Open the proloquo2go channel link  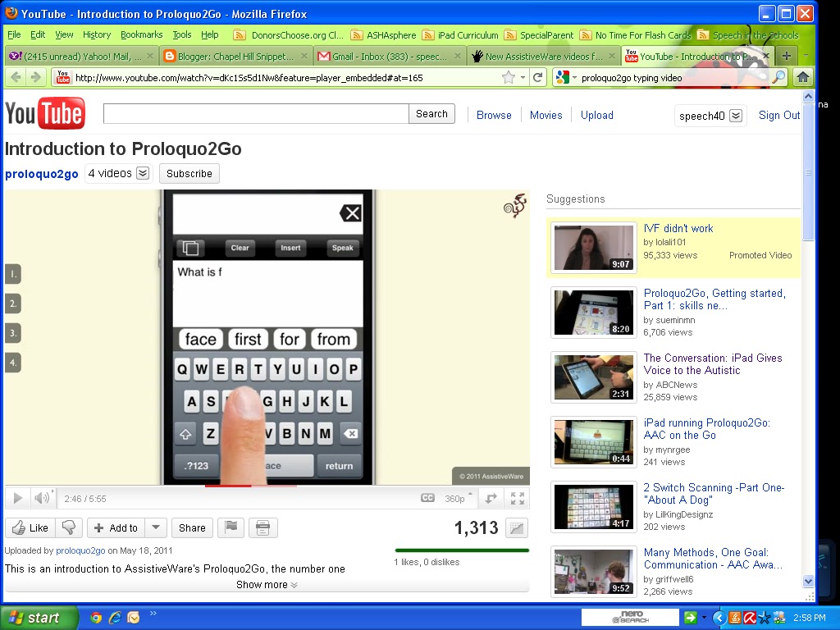[42, 174]
